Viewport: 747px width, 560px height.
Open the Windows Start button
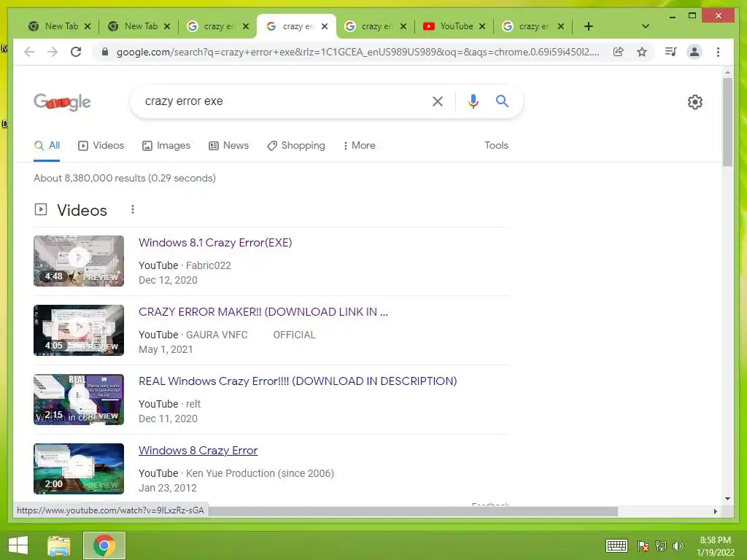click(x=18, y=545)
